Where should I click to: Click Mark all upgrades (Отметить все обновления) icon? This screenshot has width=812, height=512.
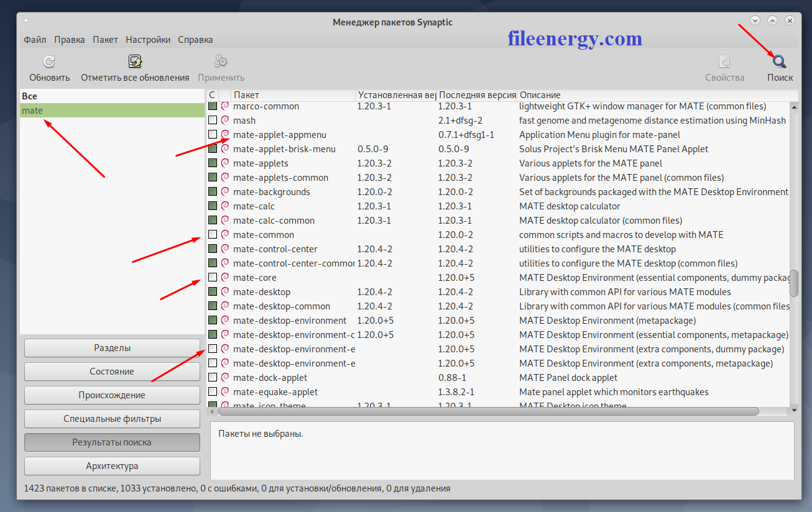pos(135,62)
